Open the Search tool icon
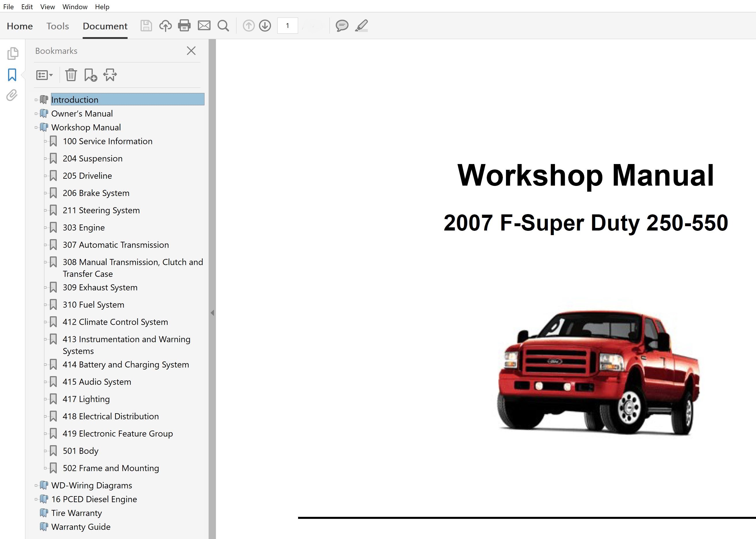The image size is (756, 539). coord(223,26)
